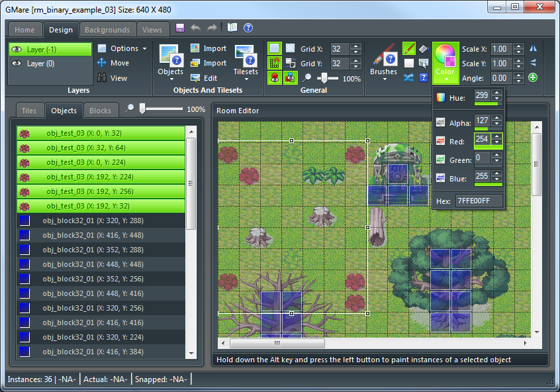560x392 pixels.
Task: Toggle visibility of Layer (-1)
Action: point(17,49)
